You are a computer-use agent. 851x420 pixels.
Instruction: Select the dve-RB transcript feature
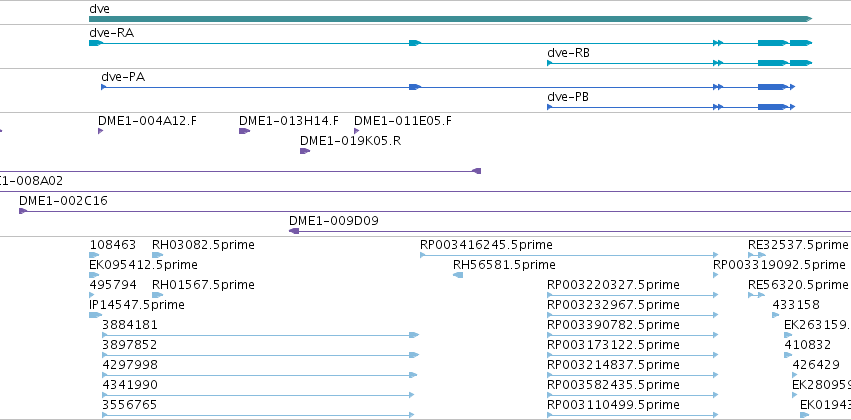[x=679, y=63]
